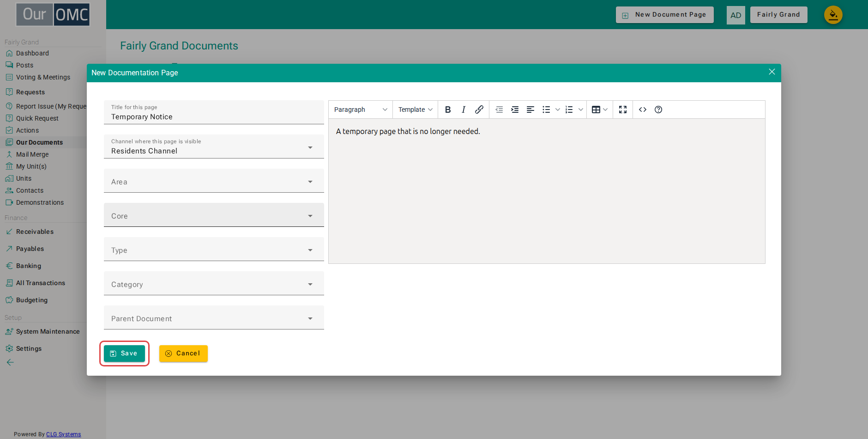The height and width of the screenshot is (439, 868).
Task: Go to Voting & Meetings
Action: (43, 77)
